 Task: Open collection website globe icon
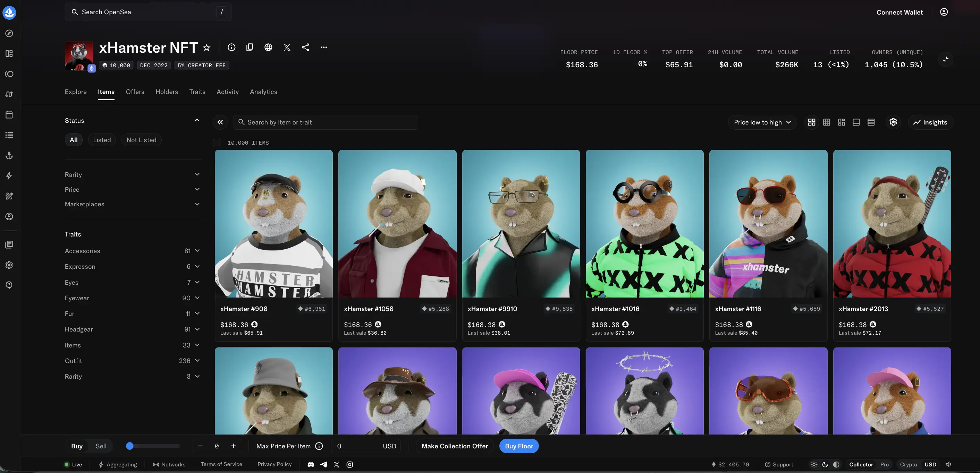(268, 47)
